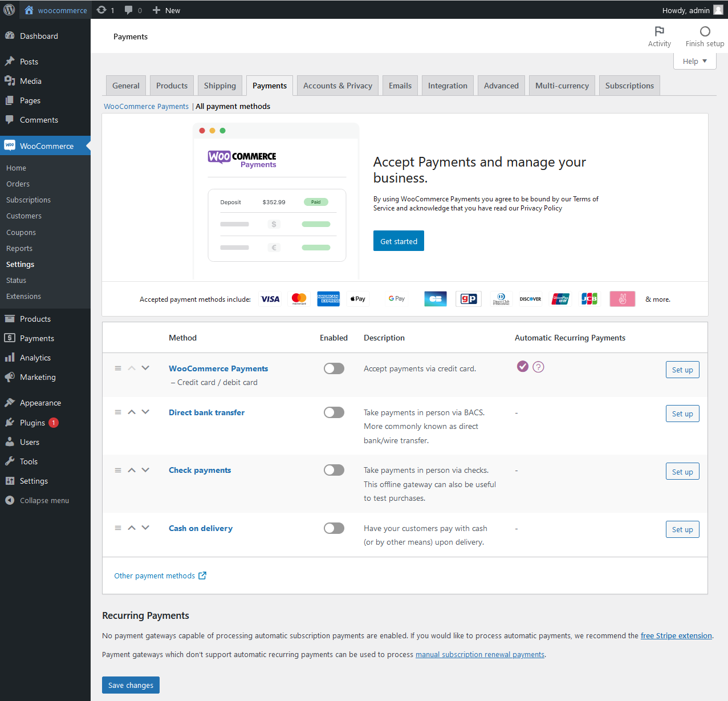Switch to the Shipping tab

[220, 86]
